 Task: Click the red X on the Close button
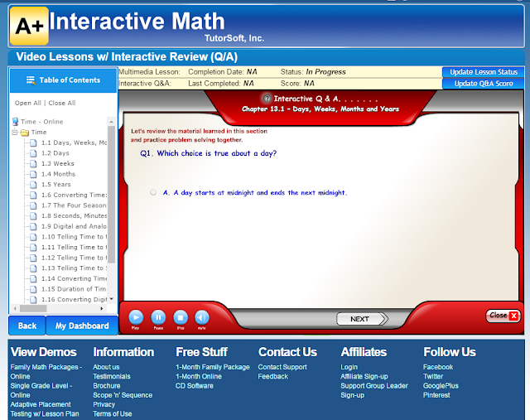click(x=513, y=316)
